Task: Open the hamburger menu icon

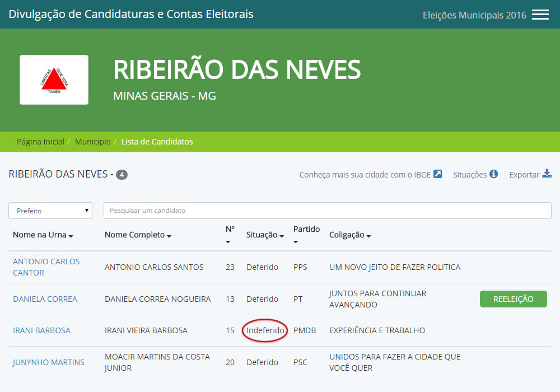Action: tap(540, 15)
